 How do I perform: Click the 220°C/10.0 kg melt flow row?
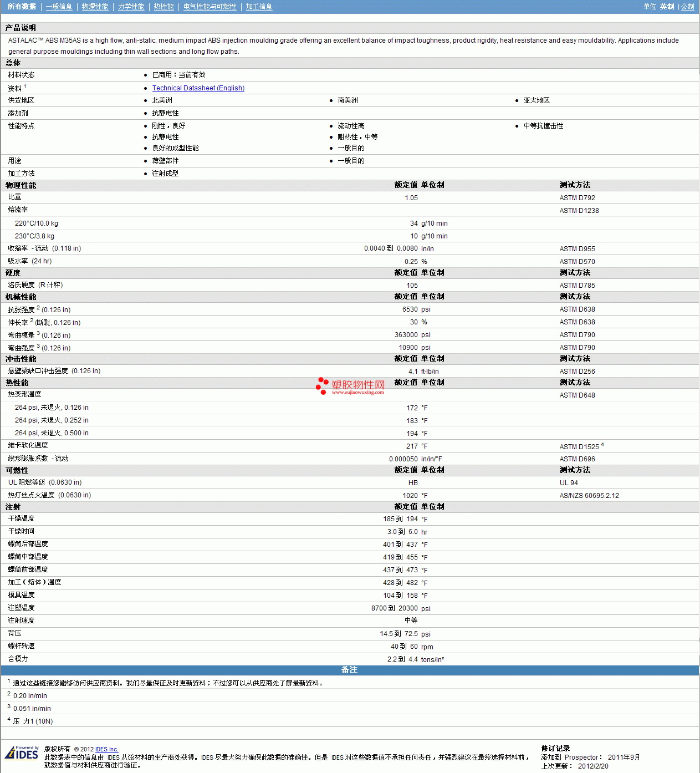point(350,223)
